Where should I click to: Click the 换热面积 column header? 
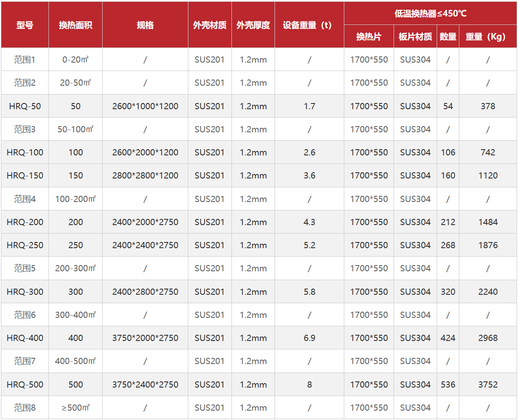coord(76,25)
